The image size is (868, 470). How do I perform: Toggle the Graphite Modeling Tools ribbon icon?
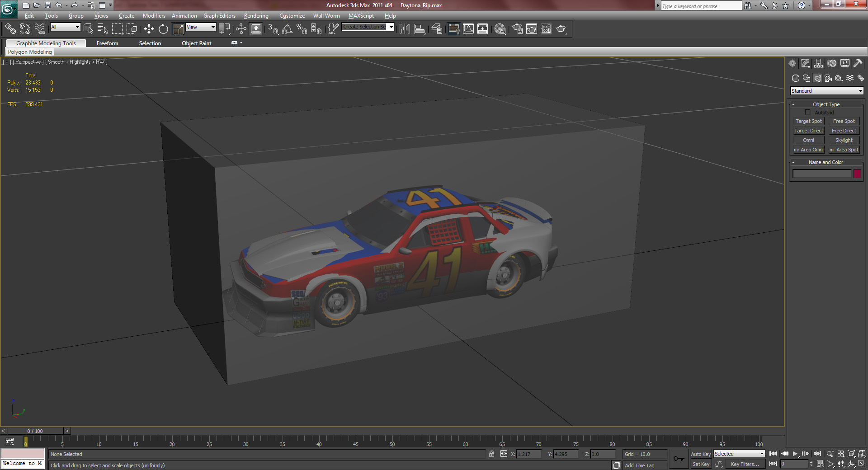pyautogui.click(x=453, y=29)
